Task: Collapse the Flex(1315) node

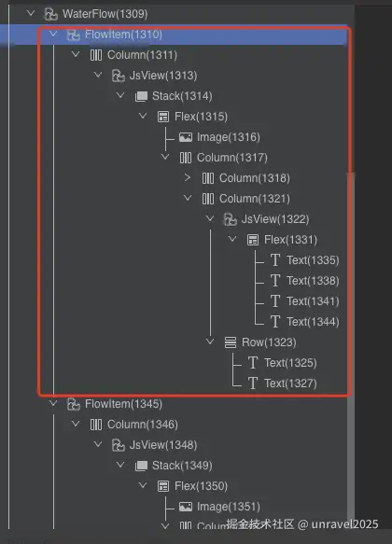Action: (143, 116)
